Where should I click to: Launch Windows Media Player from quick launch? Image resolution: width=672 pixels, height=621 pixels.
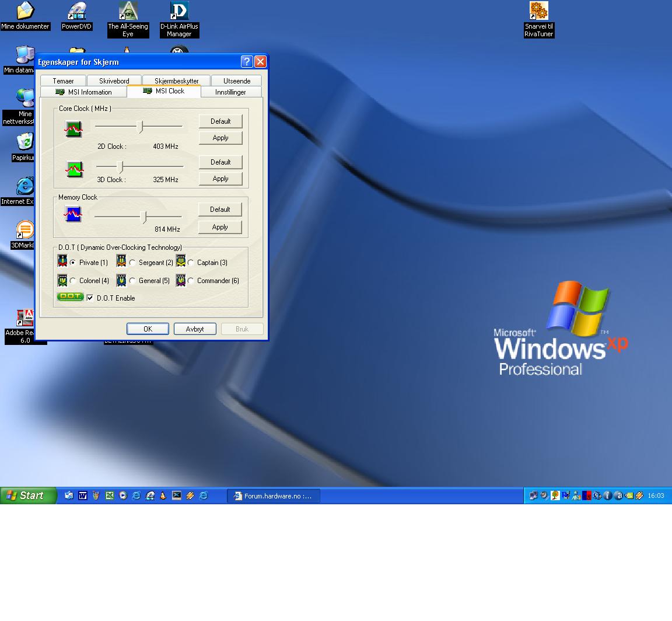pos(123,496)
